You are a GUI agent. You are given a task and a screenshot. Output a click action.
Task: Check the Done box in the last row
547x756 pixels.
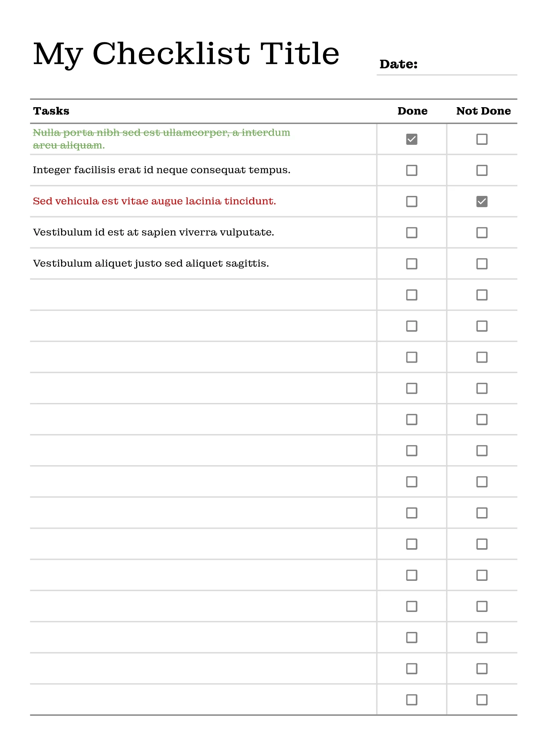click(x=411, y=700)
